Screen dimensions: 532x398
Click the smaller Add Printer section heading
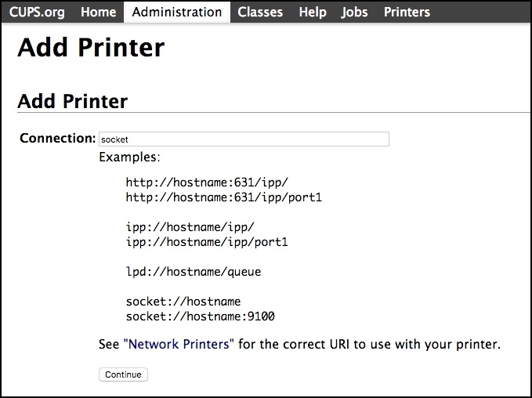(x=72, y=101)
